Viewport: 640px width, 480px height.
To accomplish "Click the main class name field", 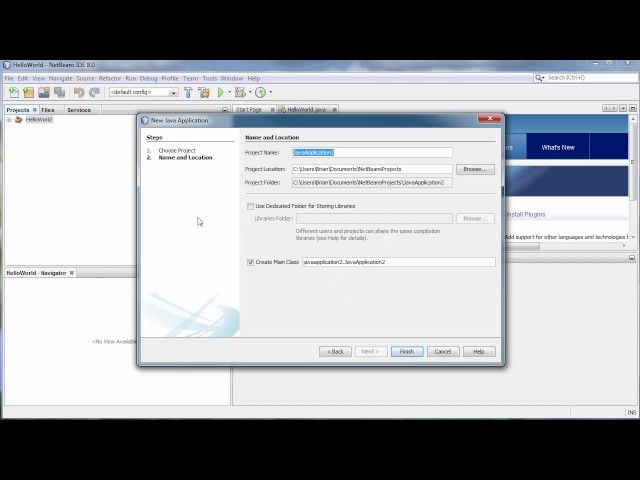I will point(399,262).
